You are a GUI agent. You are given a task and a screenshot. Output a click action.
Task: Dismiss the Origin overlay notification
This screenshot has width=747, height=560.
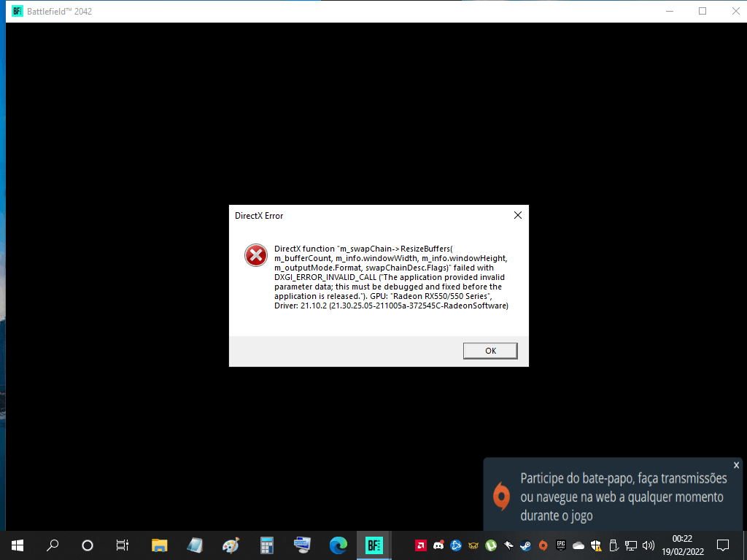click(736, 465)
